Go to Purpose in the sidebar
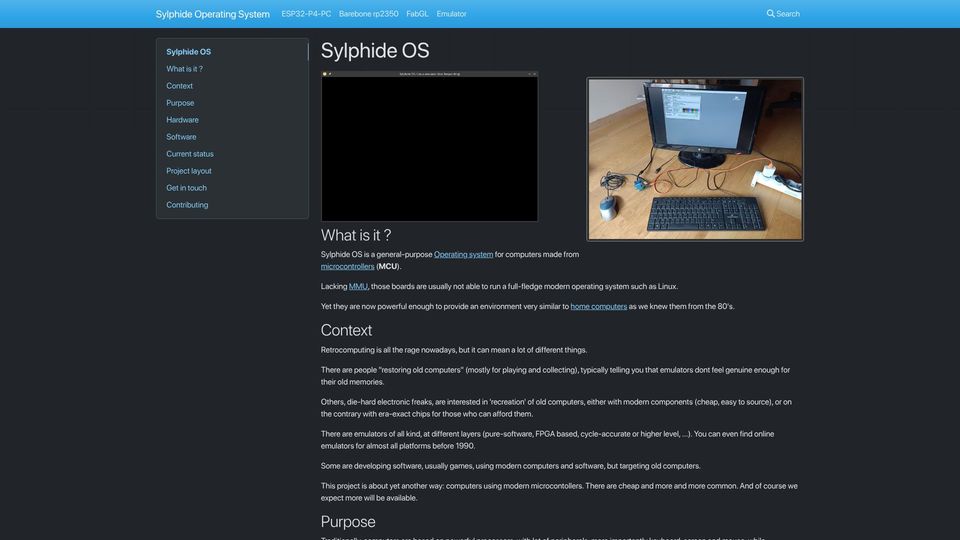Viewport: 960px width, 540px height. [x=180, y=103]
